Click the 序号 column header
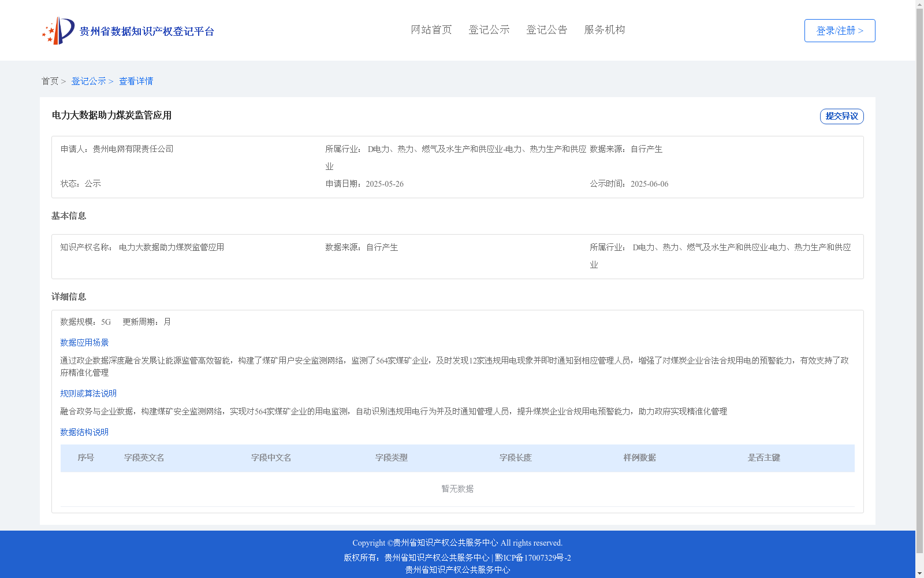924x578 pixels. 85,458
